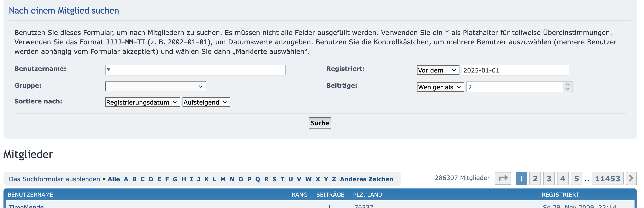
Task: Click the Registriert date input field
Action: [x=515, y=70]
